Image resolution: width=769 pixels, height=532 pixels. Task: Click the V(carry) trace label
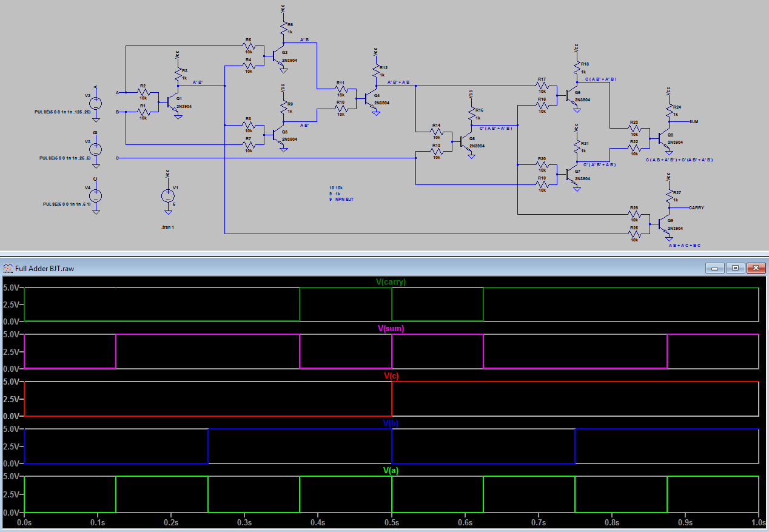tap(389, 281)
